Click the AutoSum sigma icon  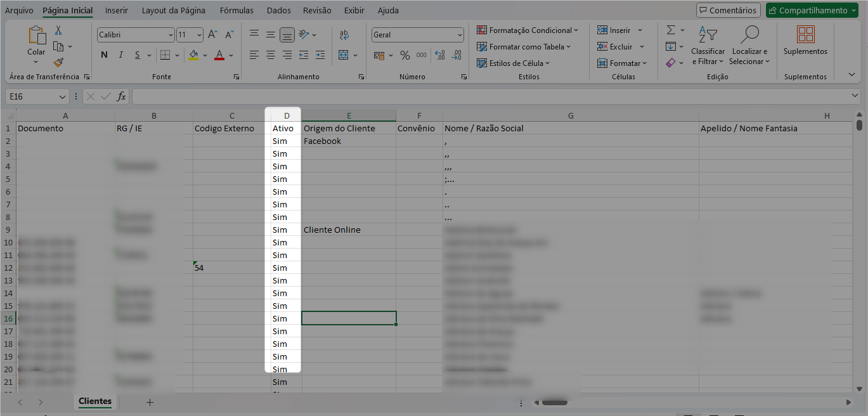point(671,30)
